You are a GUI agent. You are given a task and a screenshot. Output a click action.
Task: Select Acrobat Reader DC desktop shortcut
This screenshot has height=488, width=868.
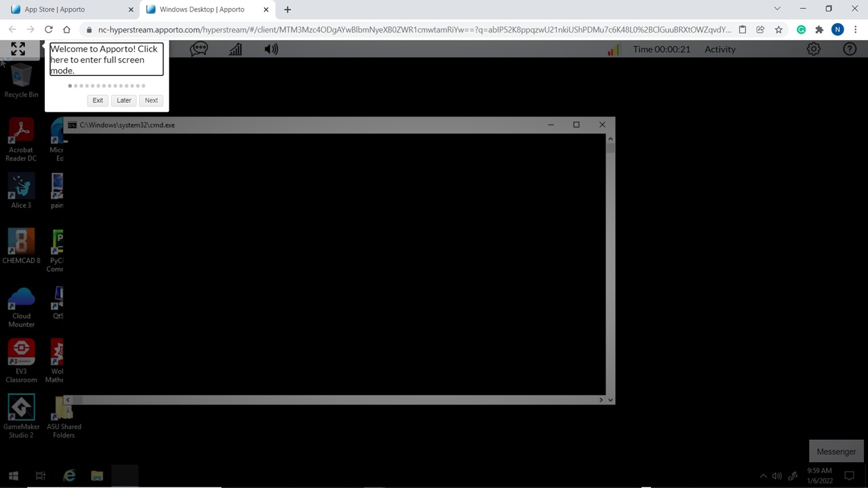[21, 140]
